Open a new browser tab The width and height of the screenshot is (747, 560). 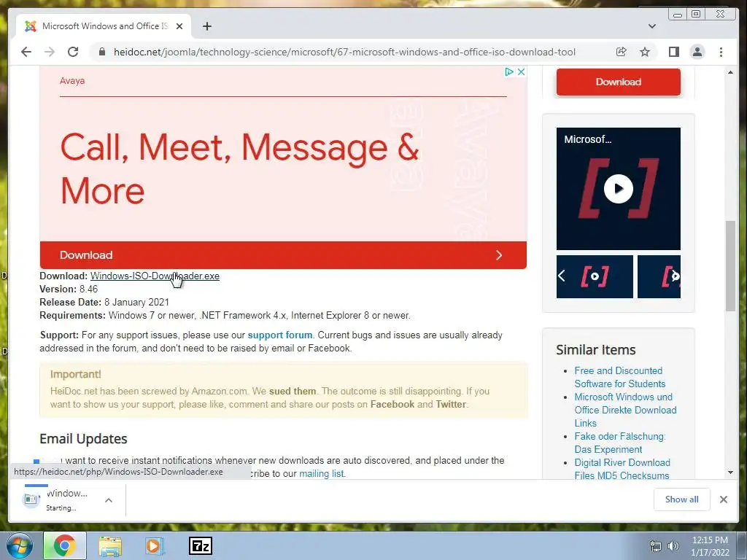point(206,26)
